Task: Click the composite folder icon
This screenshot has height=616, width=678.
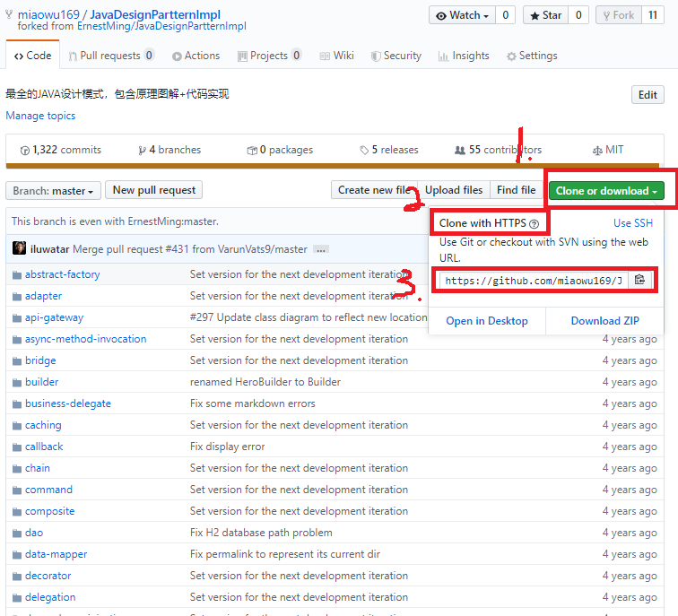Action: click(x=17, y=512)
